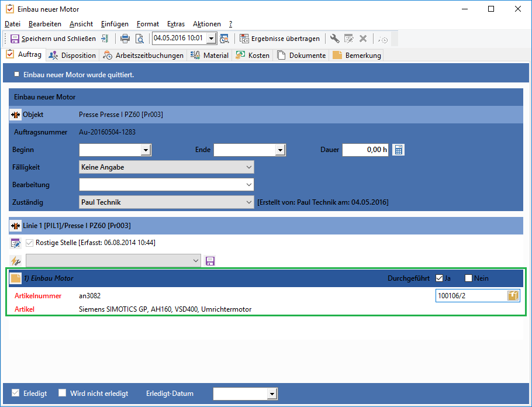Image resolution: width=532 pixels, height=407 pixels.
Task: Open the Aktionen menu
Action: [206, 24]
